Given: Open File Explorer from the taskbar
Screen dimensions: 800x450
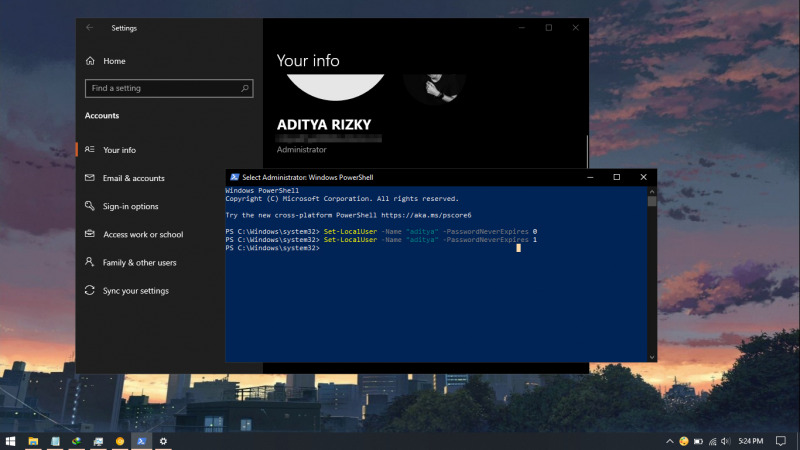Looking at the screenshot, I should point(33,441).
